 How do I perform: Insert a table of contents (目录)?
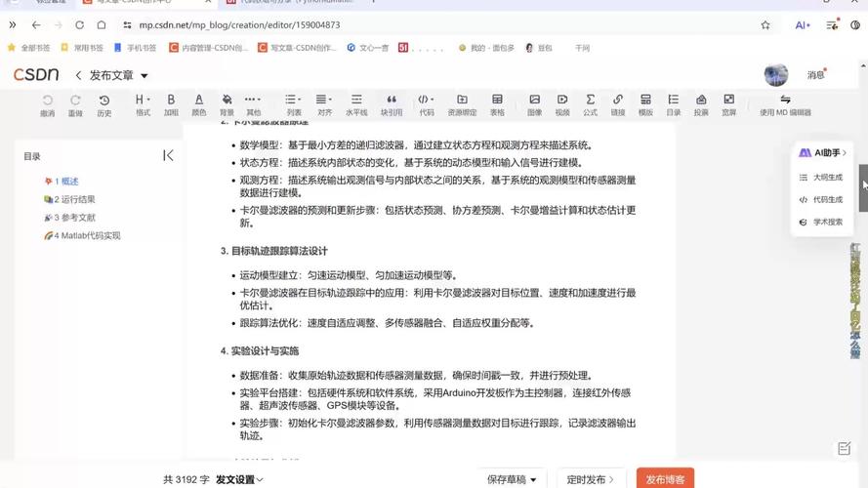click(x=673, y=105)
